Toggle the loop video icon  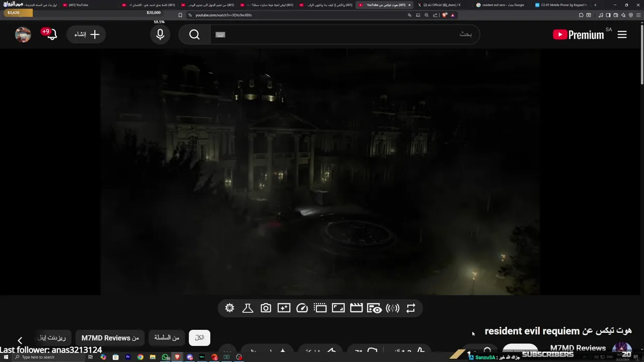click(x=411, y=308)
